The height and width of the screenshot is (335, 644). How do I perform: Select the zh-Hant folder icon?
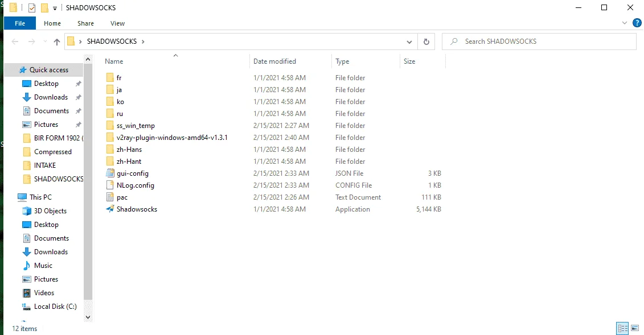pyautogui.click(x=110, y=161)
